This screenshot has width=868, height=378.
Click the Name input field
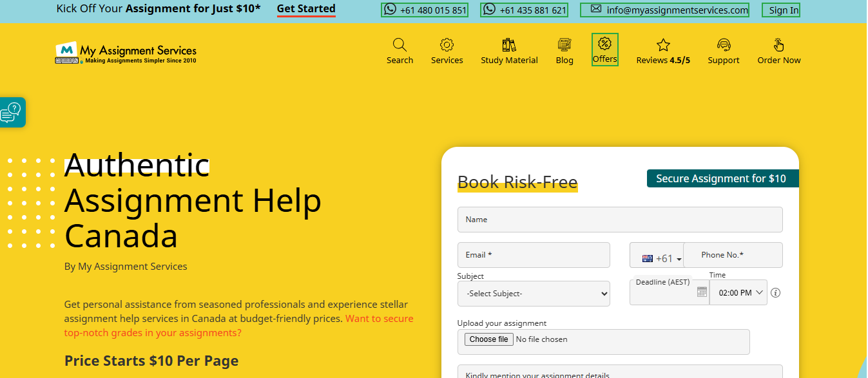pyautogui.click(x=619, y=220)
